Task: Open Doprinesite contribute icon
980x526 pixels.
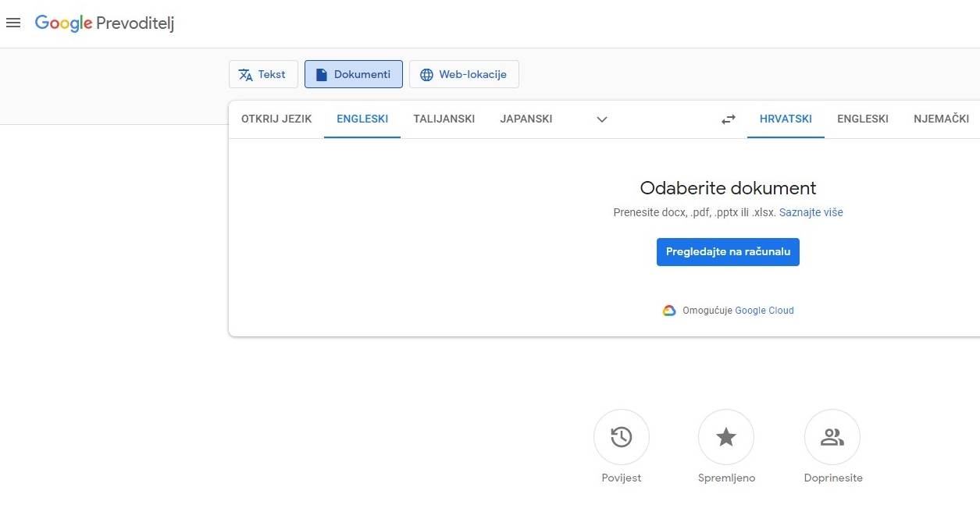Action: [x=832, y=438]
